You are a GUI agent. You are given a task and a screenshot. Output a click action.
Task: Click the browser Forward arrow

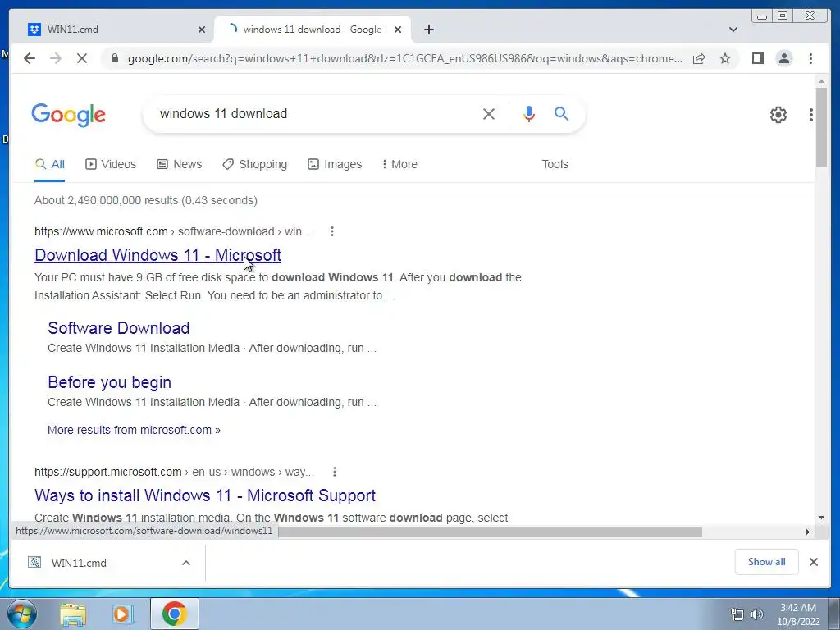(56, 58)
